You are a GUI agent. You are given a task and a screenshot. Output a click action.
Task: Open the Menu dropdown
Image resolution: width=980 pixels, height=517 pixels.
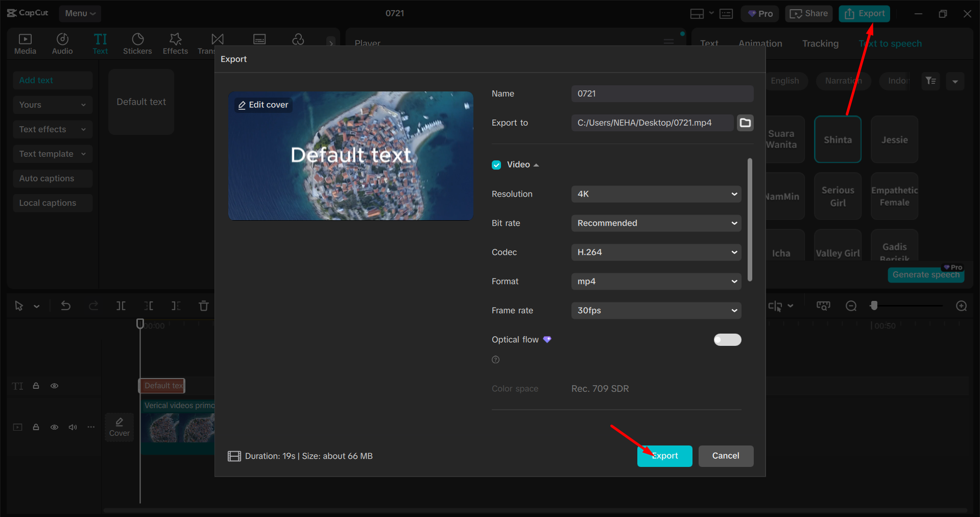80,14
